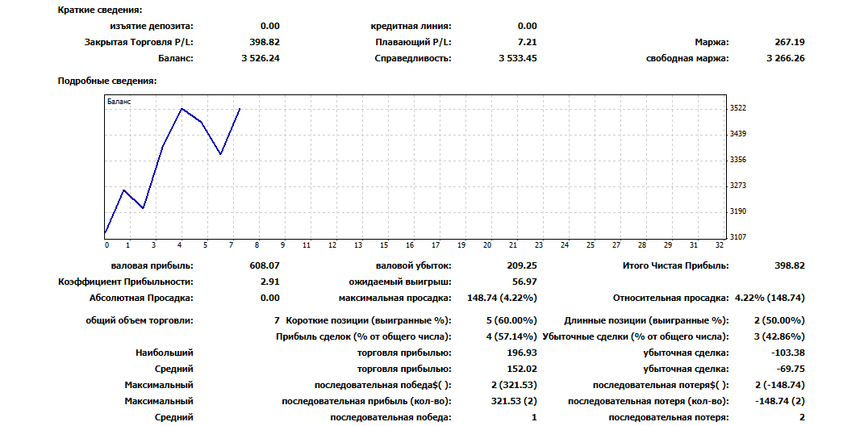Select the 'Закрытая Торговля P/L:' label

point(139,42)
